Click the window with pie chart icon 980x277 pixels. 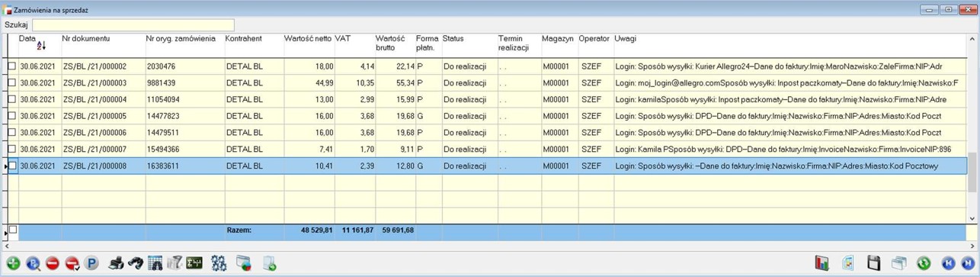[244, 263]
